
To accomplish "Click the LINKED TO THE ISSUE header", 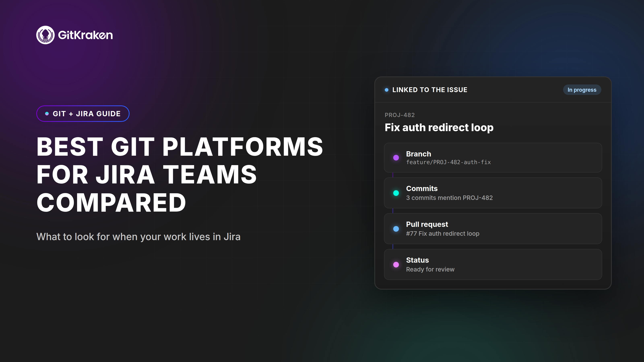I will [429, 90].
